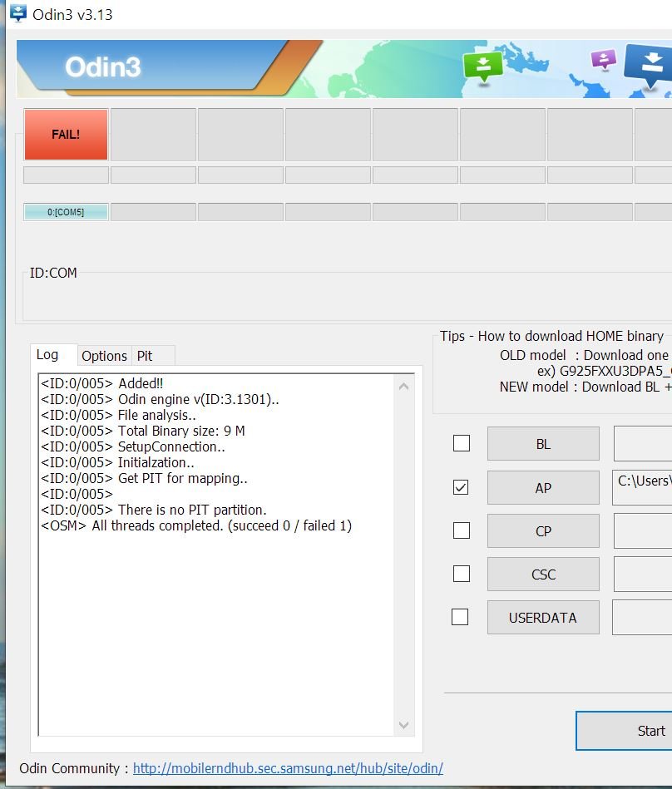Click the AP file button
The height and width of the screenshot is (789, 672).
tap(543, 487)
